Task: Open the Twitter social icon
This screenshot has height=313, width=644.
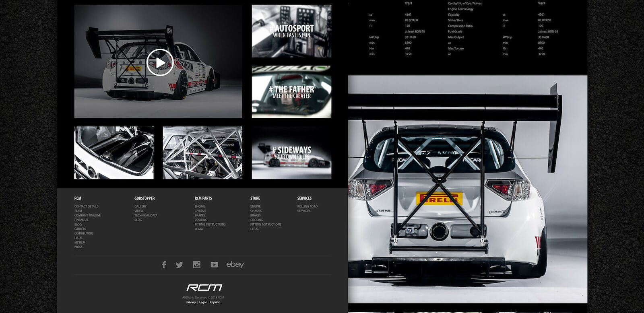Action: click(x=180, y=264)
